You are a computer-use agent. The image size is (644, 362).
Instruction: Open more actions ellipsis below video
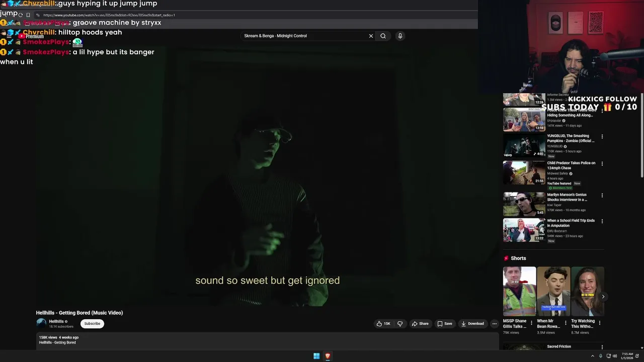495,324
